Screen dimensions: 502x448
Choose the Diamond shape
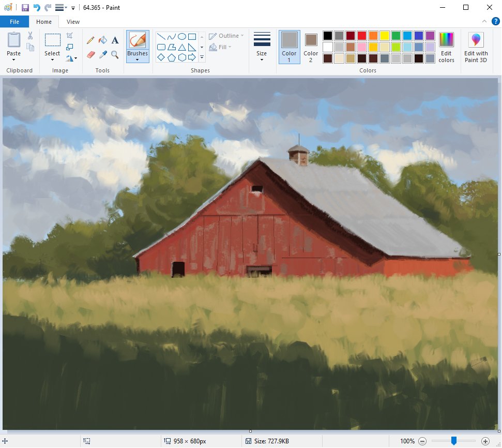click(161, 57)
